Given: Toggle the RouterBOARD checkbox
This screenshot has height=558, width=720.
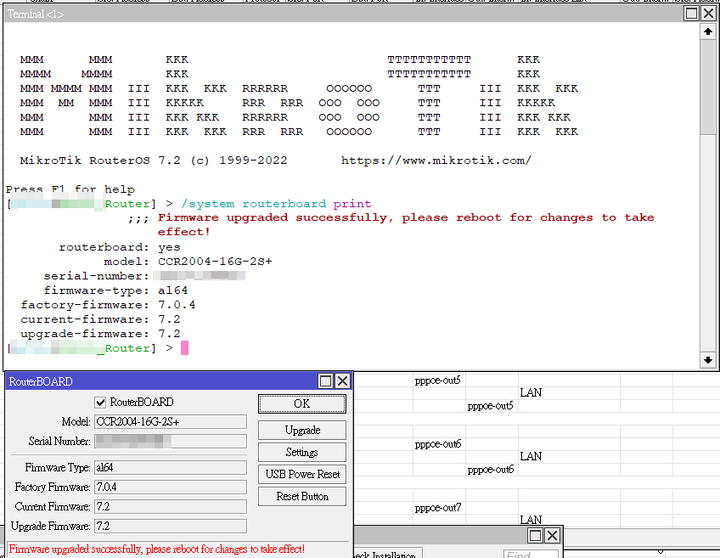Looking at the screenshot, I should [100, 403].
